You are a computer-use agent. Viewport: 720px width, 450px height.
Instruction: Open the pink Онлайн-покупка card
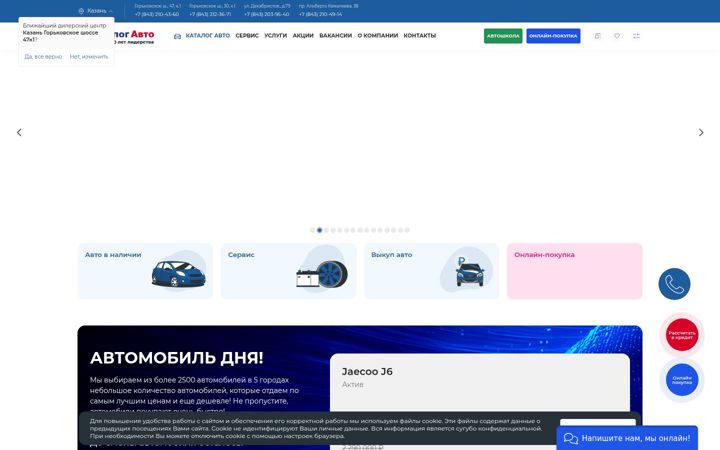[574, 271]
